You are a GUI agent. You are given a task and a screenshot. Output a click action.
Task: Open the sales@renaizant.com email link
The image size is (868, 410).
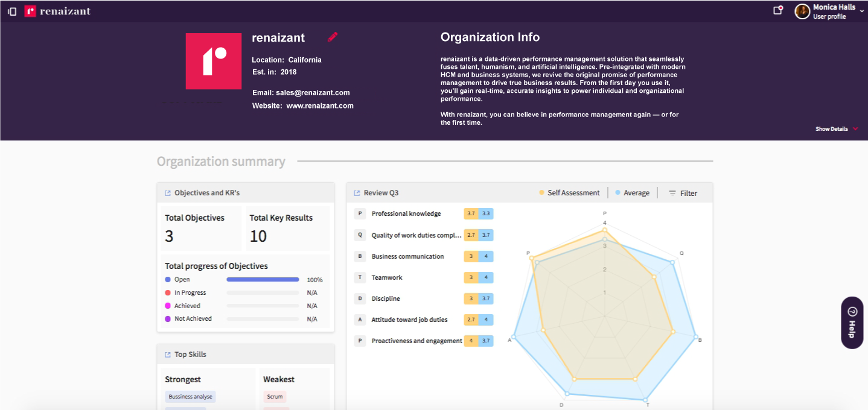point(313,92)
